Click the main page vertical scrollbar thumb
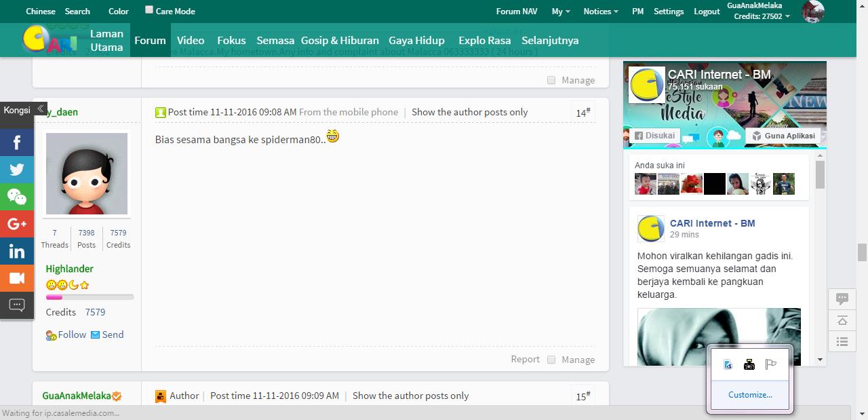This screenshot has width=868, height=420. (863, 252)
